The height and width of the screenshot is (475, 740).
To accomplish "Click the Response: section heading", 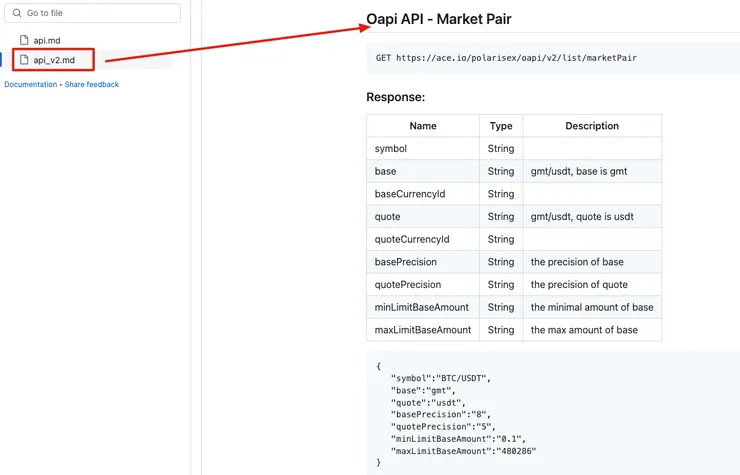I will tap(396, 97).
